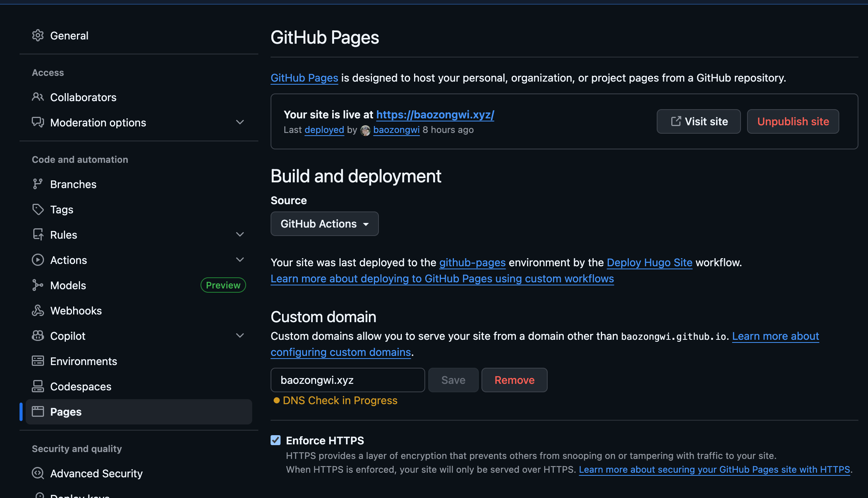Image resolution: width=868 pixels, height=498 pixels.
Task: Select the Pages sidebar item
Action: pyautogui.click(x=139, y=412)
